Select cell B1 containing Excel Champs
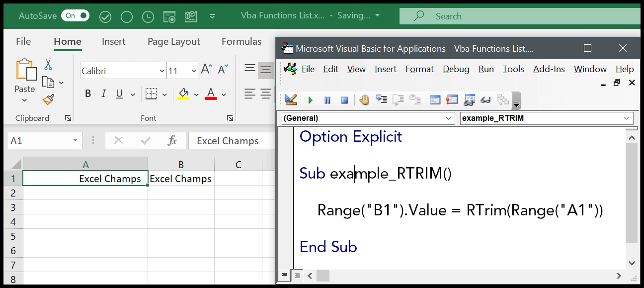 coord(181,179)
